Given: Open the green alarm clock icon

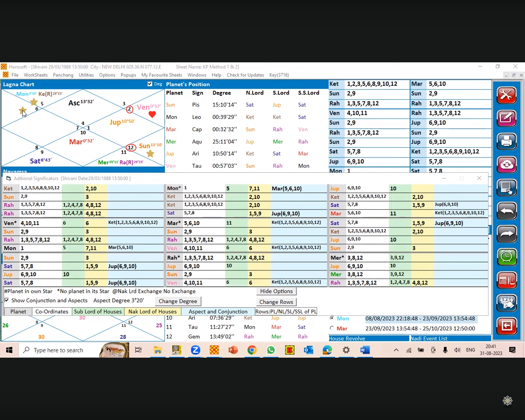Looking at the screenshot, I should (507, 257).
